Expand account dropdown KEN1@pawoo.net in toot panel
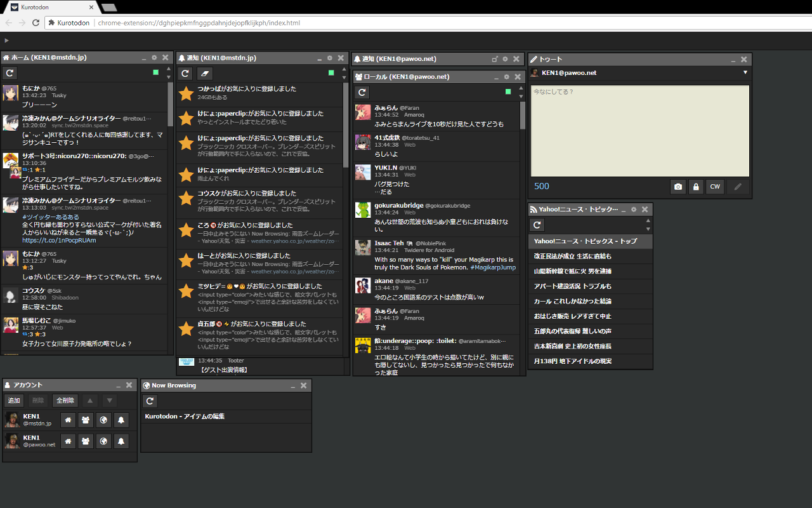 [x=745, y=73]
